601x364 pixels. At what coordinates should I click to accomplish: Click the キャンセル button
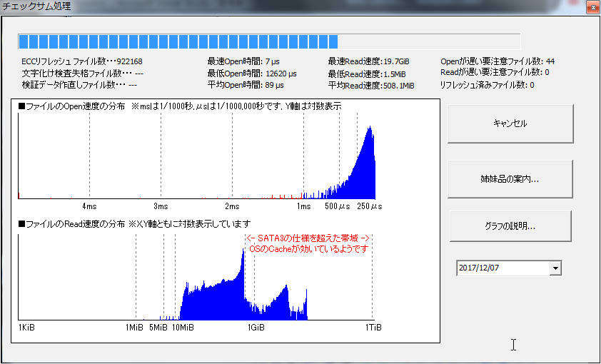click(x=510, y=123)
